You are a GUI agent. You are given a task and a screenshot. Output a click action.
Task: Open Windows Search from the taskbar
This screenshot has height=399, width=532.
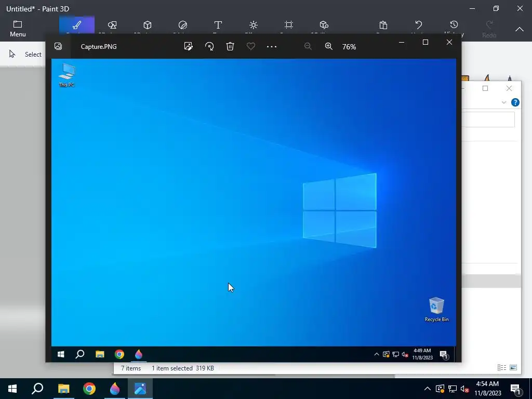37,389
